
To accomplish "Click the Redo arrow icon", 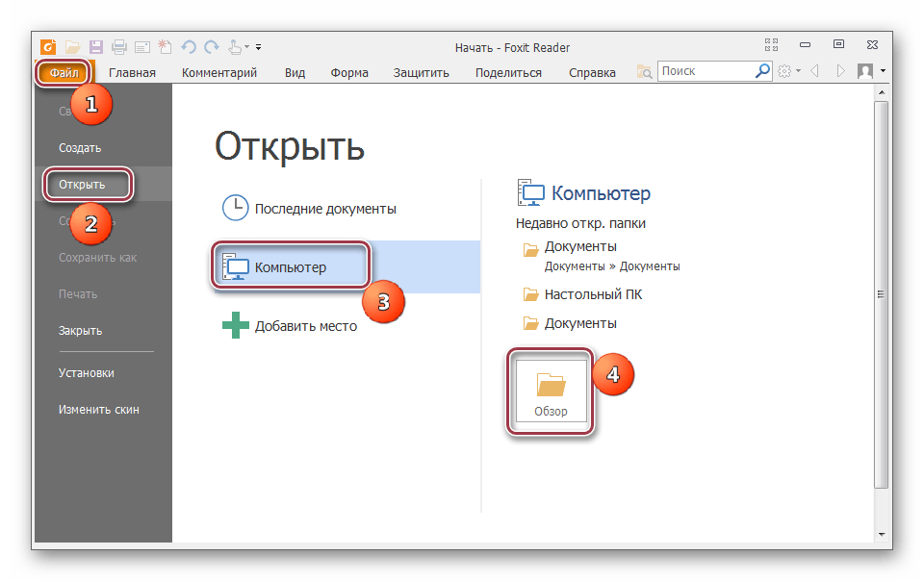I will pos(212,46).
